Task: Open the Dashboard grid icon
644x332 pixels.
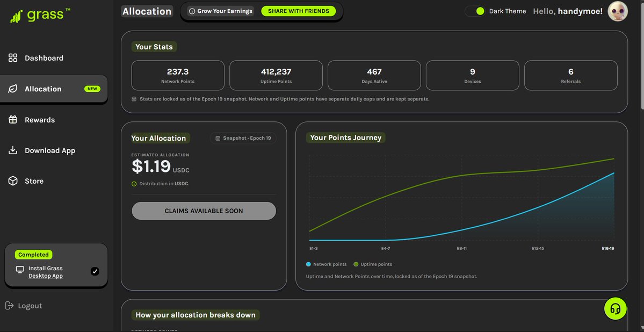Action: click(13, 58)
